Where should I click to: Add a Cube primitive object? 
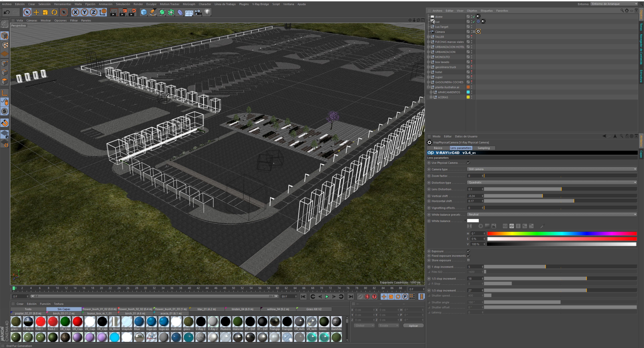pyautogui.click(x=144, y=12)
